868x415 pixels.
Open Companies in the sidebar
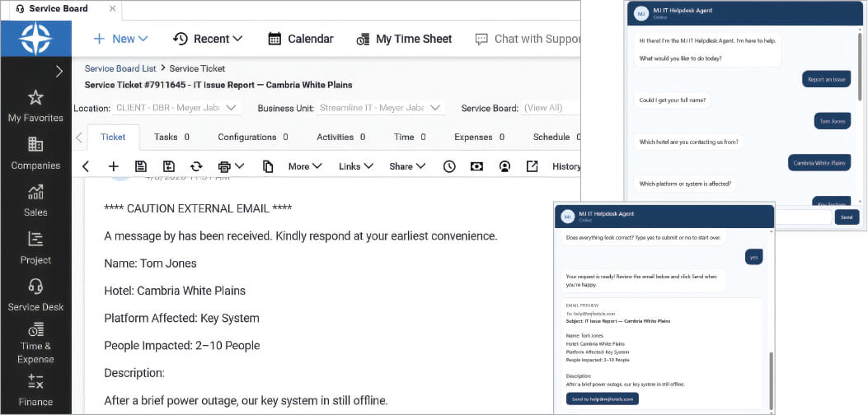[x=35, y=152]
